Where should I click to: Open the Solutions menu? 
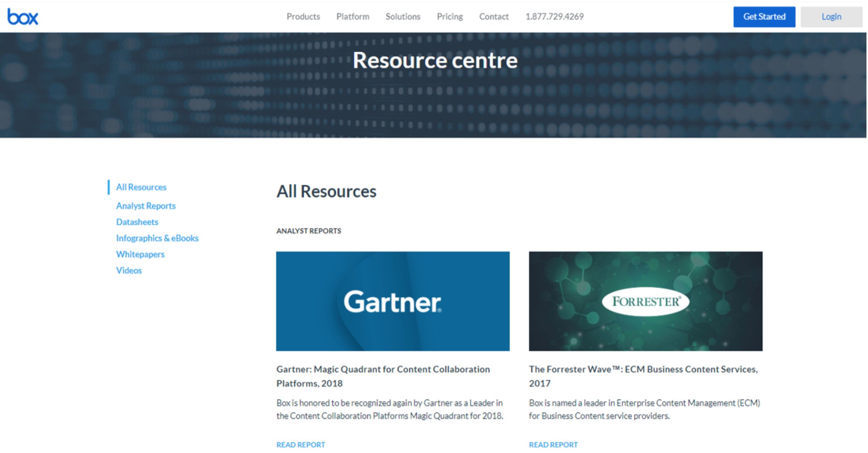(x=403, y=17)
